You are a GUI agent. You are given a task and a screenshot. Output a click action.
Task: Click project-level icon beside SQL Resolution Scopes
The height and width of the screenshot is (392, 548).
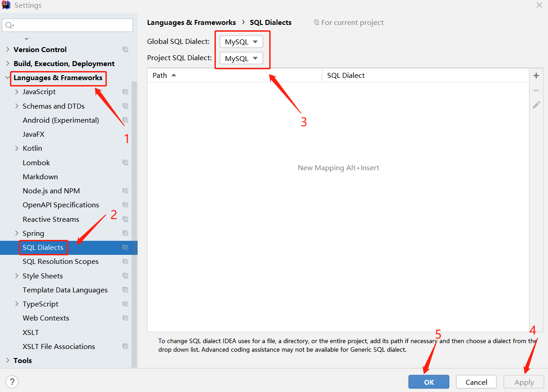pyautogui.click(x=125, y=262)
